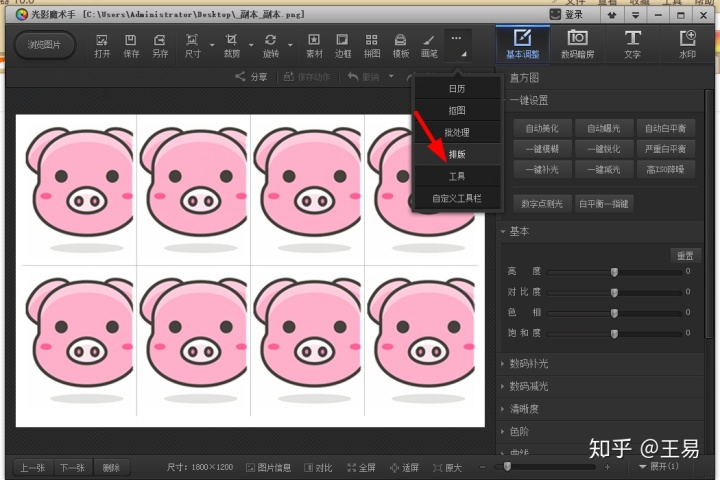Click 展开(1) at the bottom right
The width and height of the screenshot is (720, 480).
click(659, 467)
